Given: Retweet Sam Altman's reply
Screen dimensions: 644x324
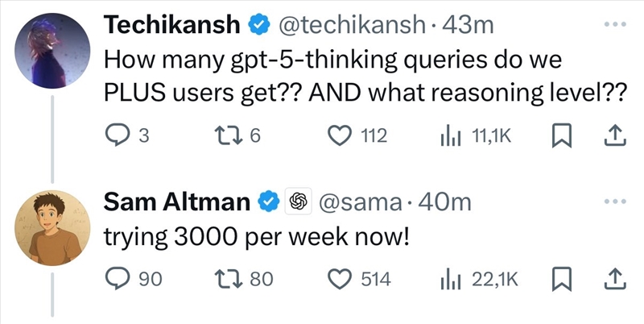Looking at the screenshot, I should coord(229,279).
